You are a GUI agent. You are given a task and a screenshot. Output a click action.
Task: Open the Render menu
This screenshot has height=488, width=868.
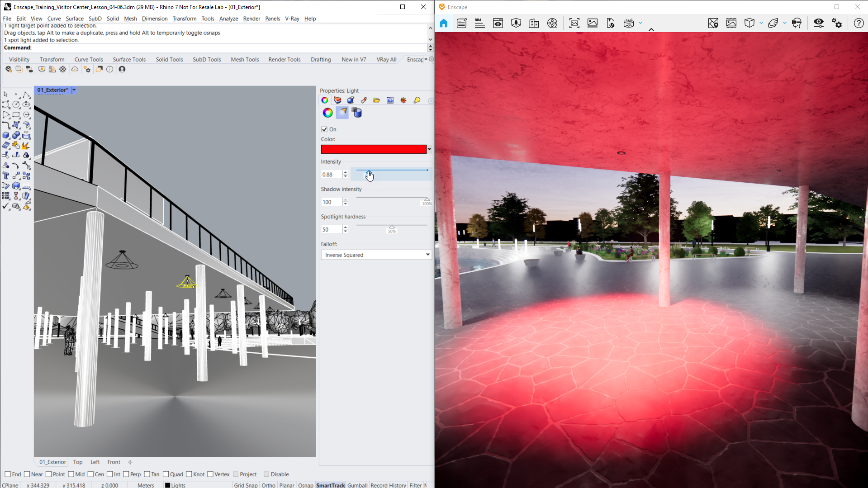[251, 19]
